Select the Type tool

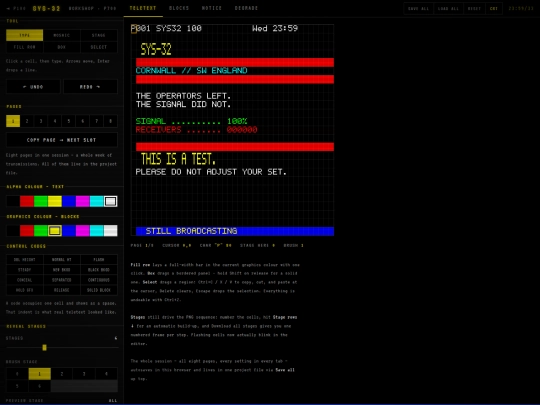point(24,35)
